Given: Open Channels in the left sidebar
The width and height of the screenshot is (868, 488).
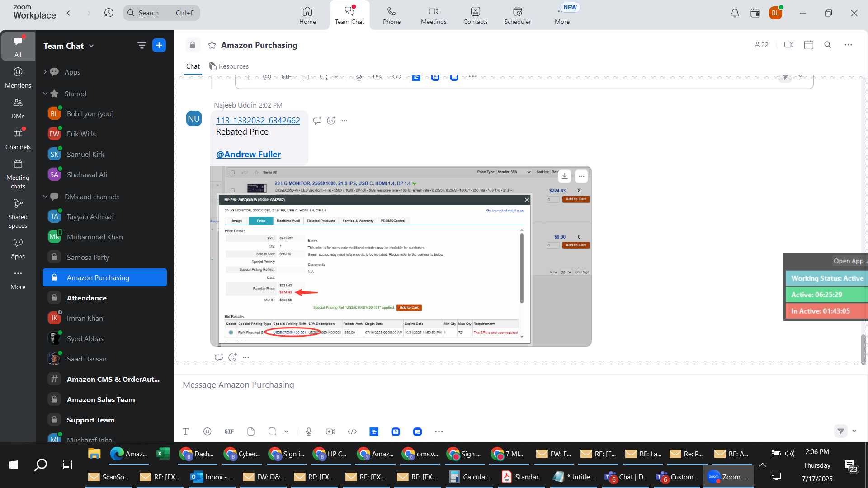Looking at the screenshot, I should tap(18, 139).
